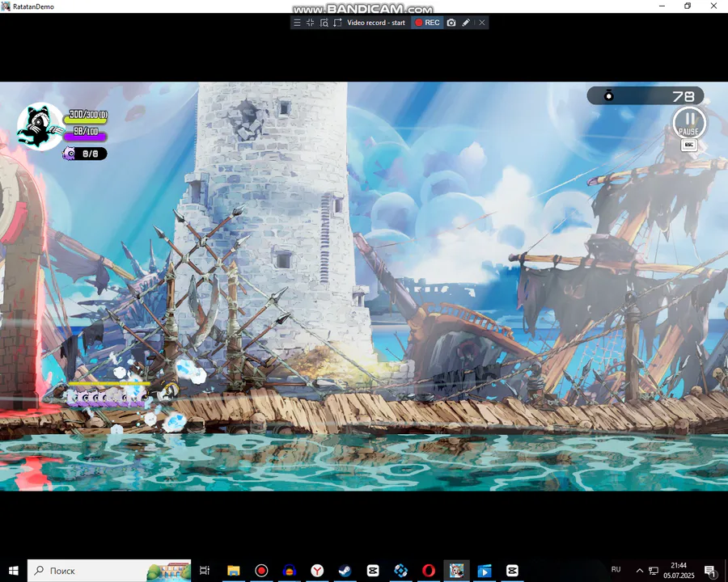Viewport: 728px width, 582px height.
Task: Open the Windows notification center
Action: (710, 571)
